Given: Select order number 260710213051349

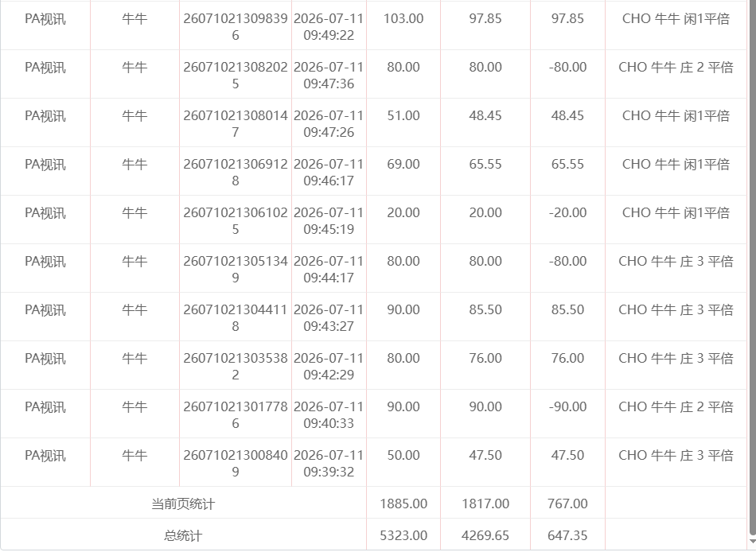Looking at the screenshot, I should [236, 270].
